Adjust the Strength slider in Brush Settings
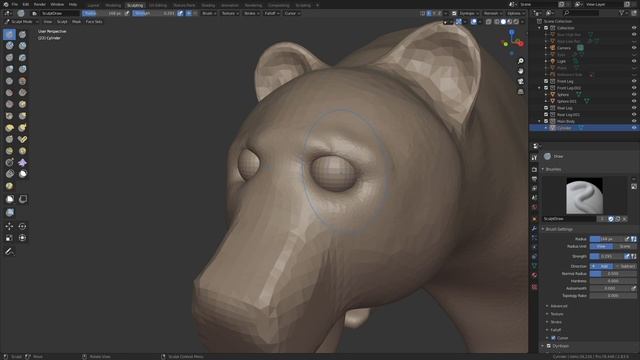This screenshot has width=640, height=360. tap(607, 256)
